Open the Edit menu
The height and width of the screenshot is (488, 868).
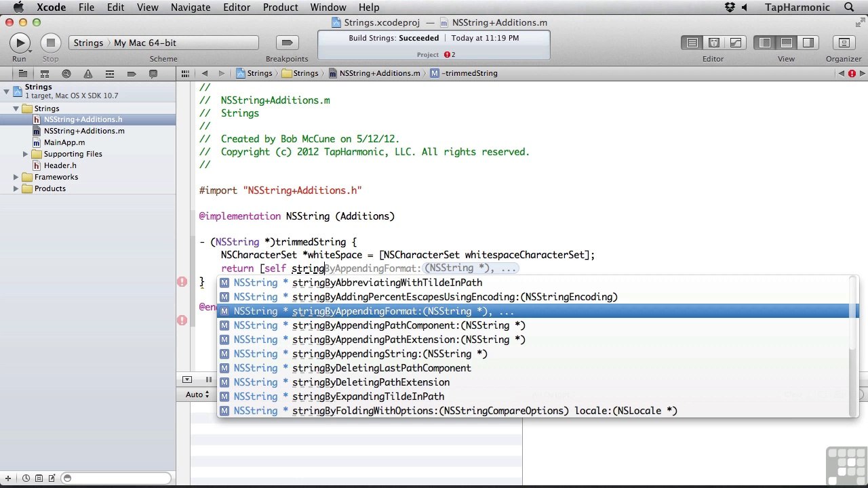(115, 7)
